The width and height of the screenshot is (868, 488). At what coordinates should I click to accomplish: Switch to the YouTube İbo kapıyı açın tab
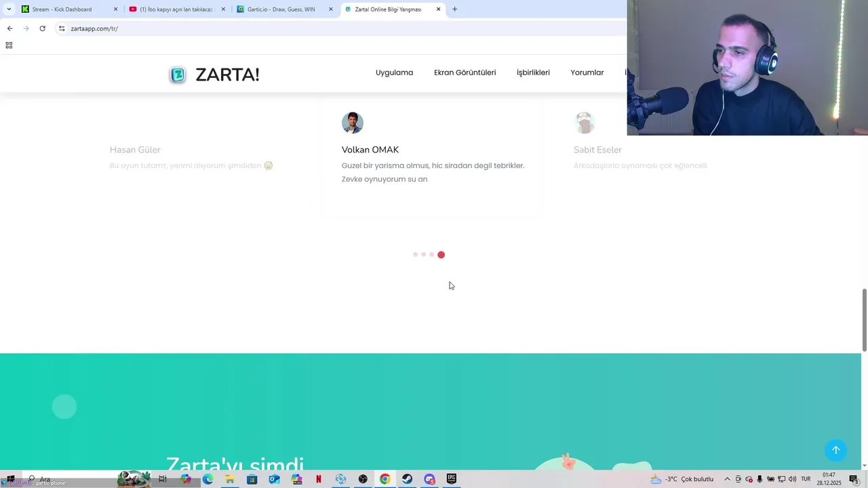coord(176,9)
